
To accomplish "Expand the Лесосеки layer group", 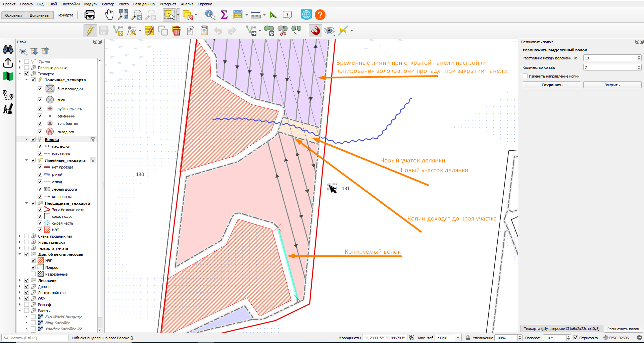I will point(20,280).
